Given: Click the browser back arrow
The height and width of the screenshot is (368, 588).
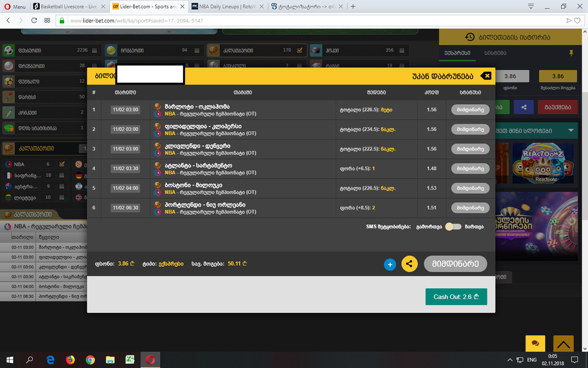Looking at the screenshot, I should tap(8, 20).
